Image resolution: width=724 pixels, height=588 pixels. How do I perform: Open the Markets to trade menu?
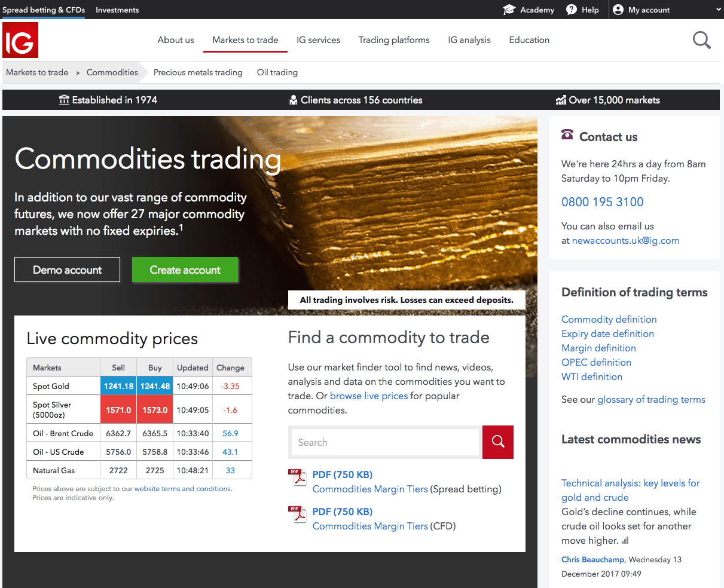click(245, 40)
